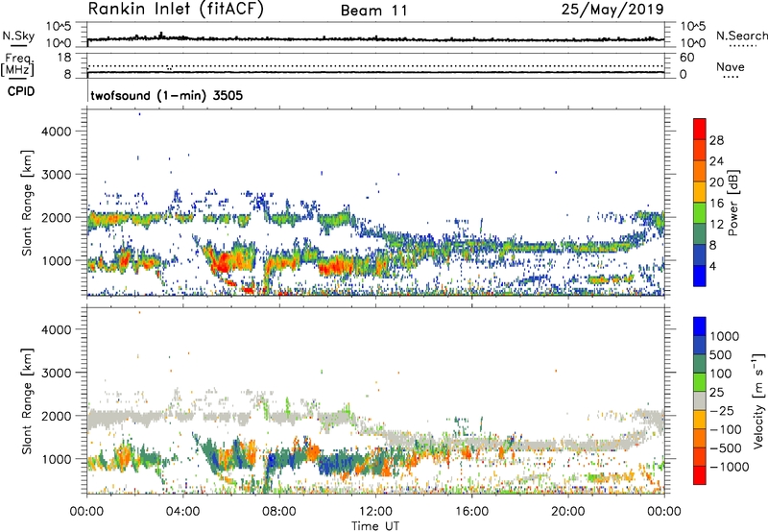Select the "N.Sky" legend label

[18, 36]
